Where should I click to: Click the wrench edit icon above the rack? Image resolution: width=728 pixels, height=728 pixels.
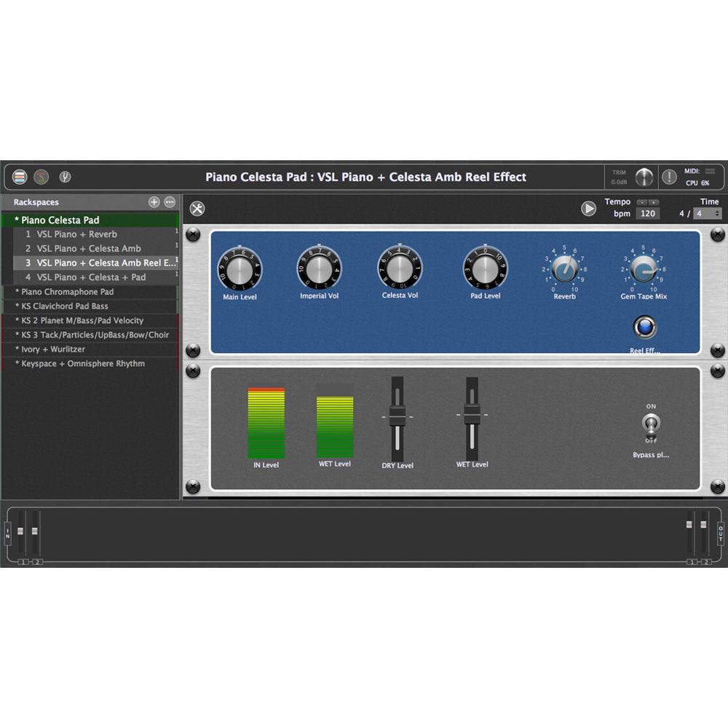[197, 208]
